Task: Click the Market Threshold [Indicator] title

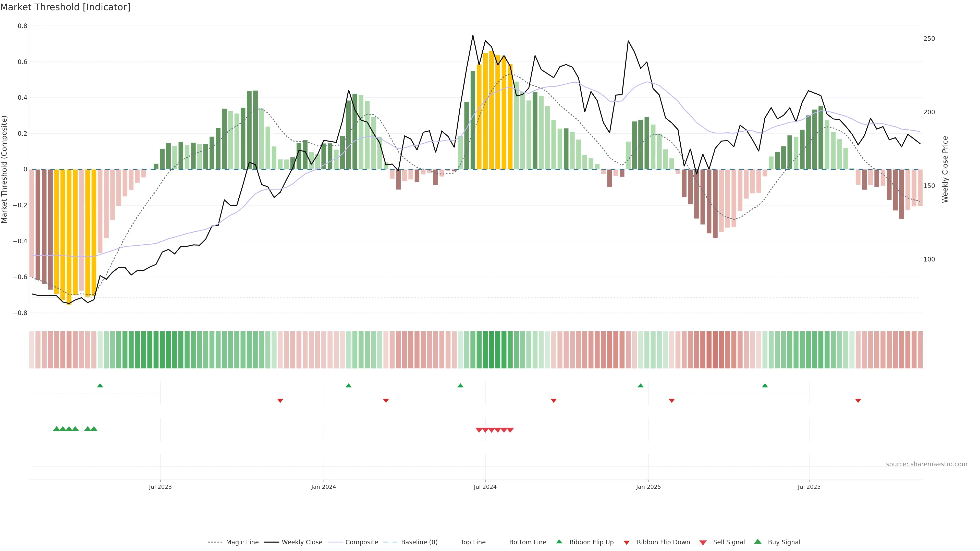Action: tap(65, 7)
